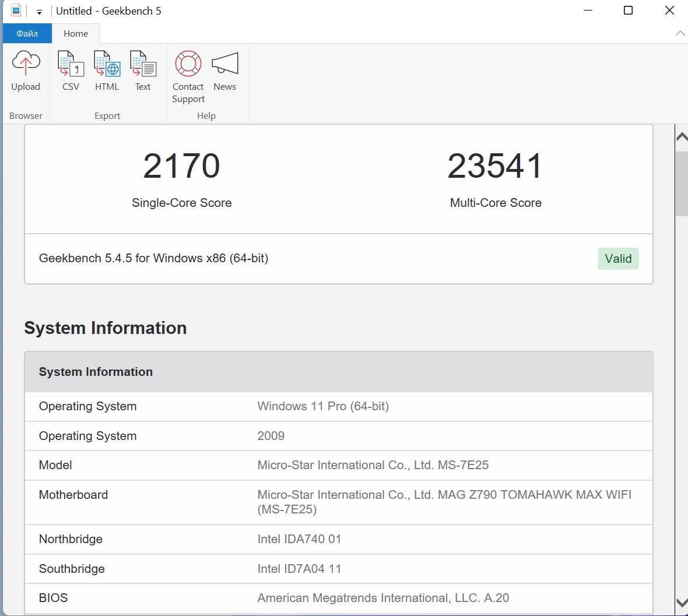Viewport: 688px width, 616px height.
Task: Open the Файл tab
Action: (27, 34)
